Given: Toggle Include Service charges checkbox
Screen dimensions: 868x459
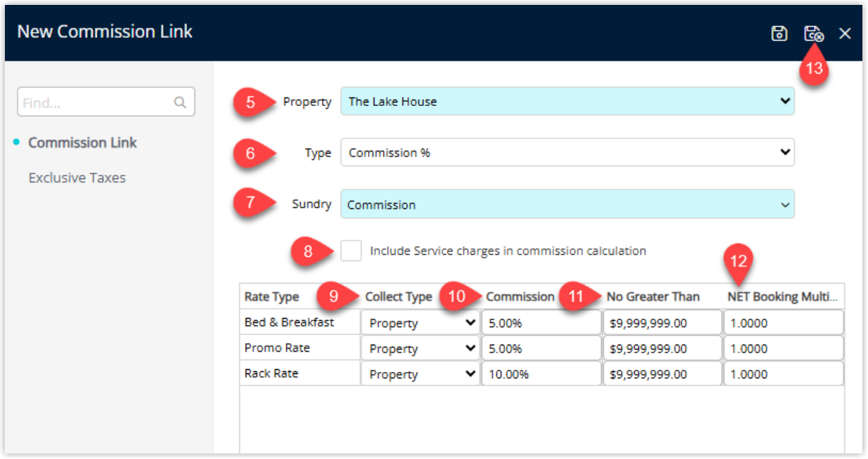Looking at the screenshot, I should (x=351, y=251).
